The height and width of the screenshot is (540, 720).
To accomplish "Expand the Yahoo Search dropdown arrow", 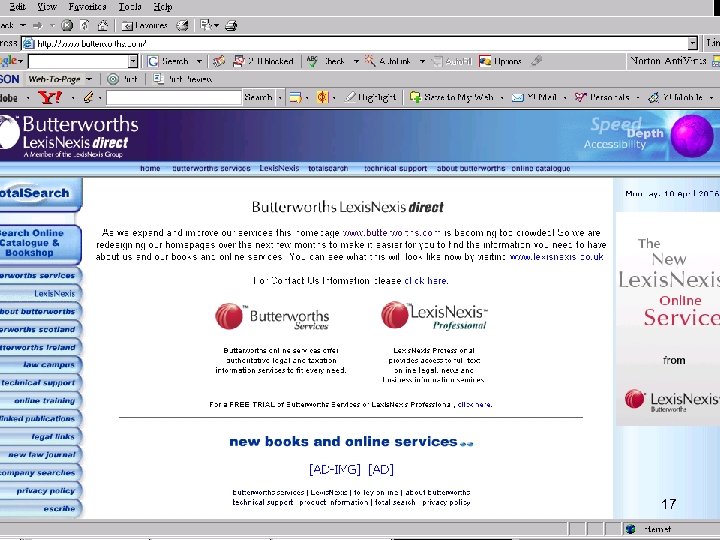I will 279,98.
